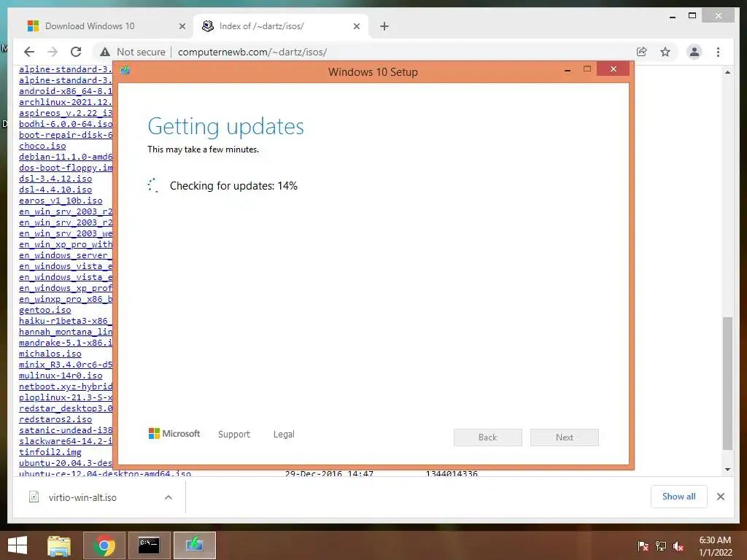Click the Next button in Setup
The height and width of the screenshot is (560, 747).
point(565,437)
